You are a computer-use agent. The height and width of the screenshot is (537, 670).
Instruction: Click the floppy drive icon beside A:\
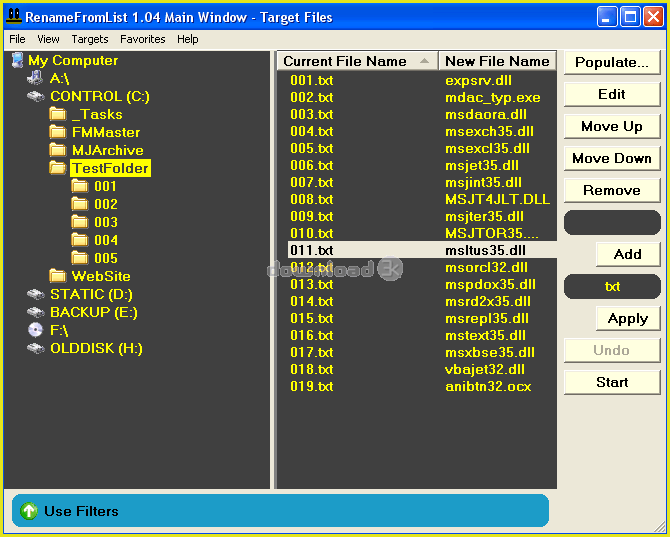click(35, 78)
